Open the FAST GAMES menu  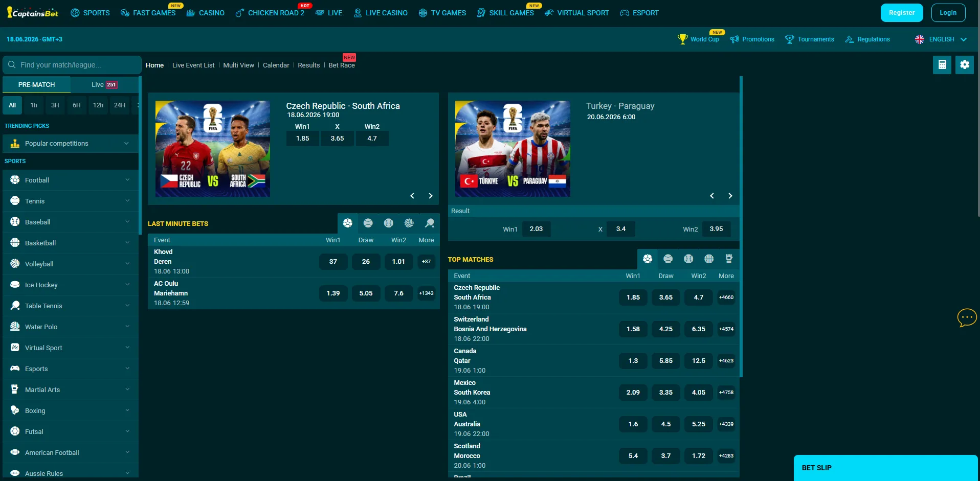pyautogui.click(x=148, y=13)
